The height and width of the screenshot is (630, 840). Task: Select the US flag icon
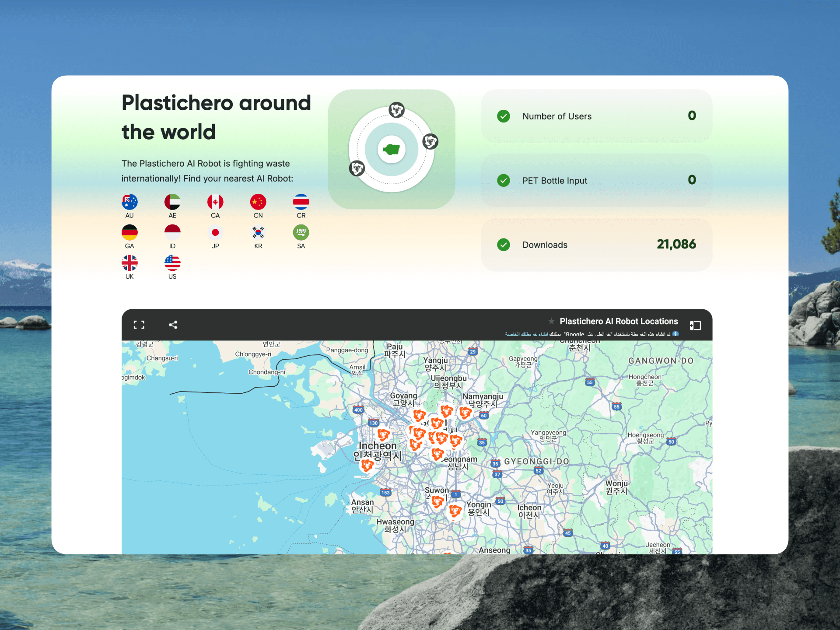pyautogui.click(x=172, y=263)
